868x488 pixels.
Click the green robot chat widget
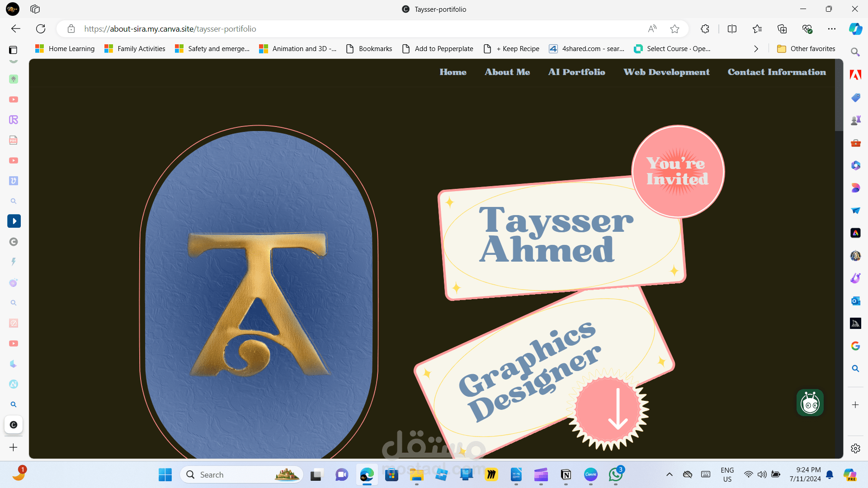(810, 403)
